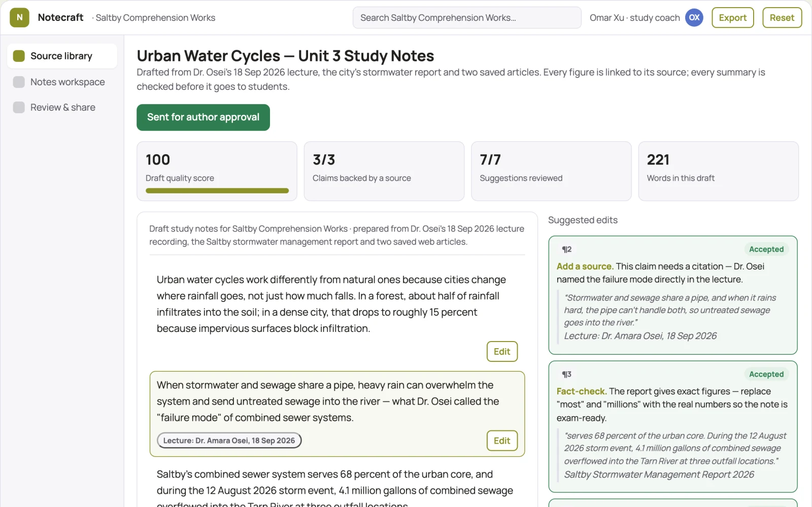Image resolution: width=812 pixels, height=507 pixels.
Task: Click the Accepted badge on ¶2 suggestion
Action: tap(766, 249)
